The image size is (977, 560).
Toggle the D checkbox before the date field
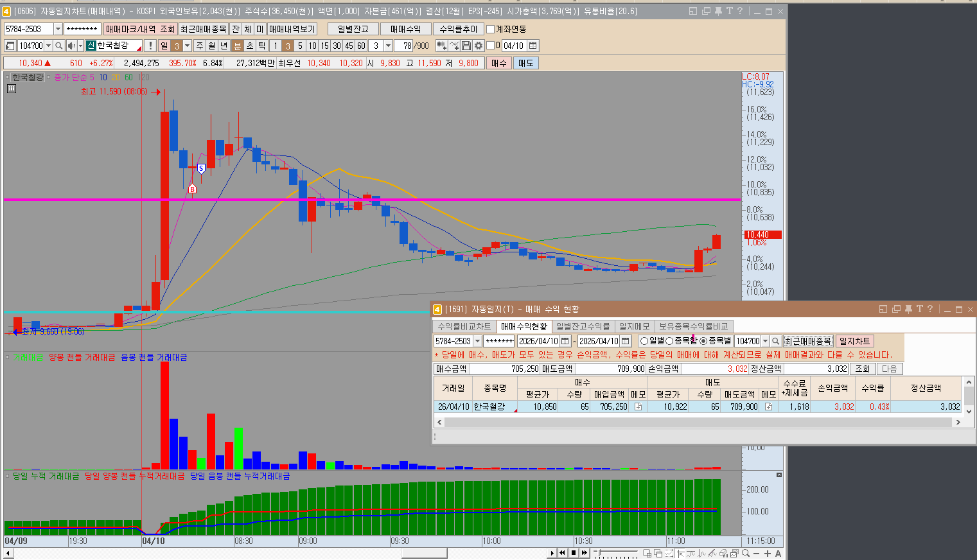click(491, 46)
